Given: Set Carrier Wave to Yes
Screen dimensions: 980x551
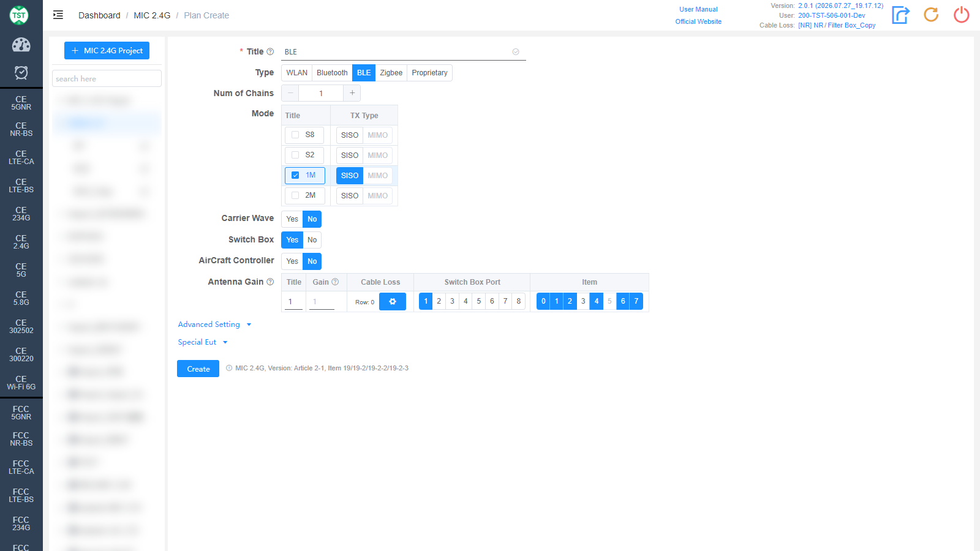Looking at the screenshot, I should [292, 219].
